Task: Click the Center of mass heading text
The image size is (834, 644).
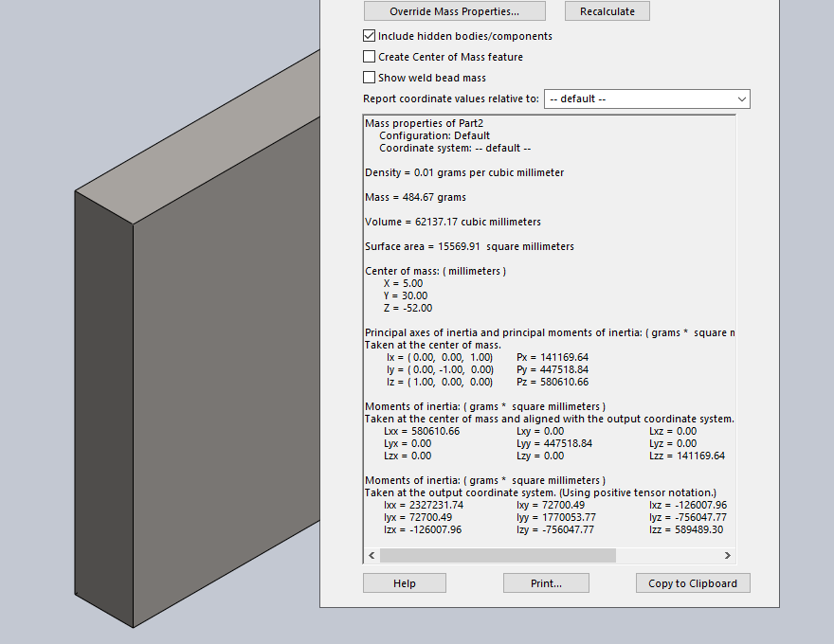Action: coord(435,271)
